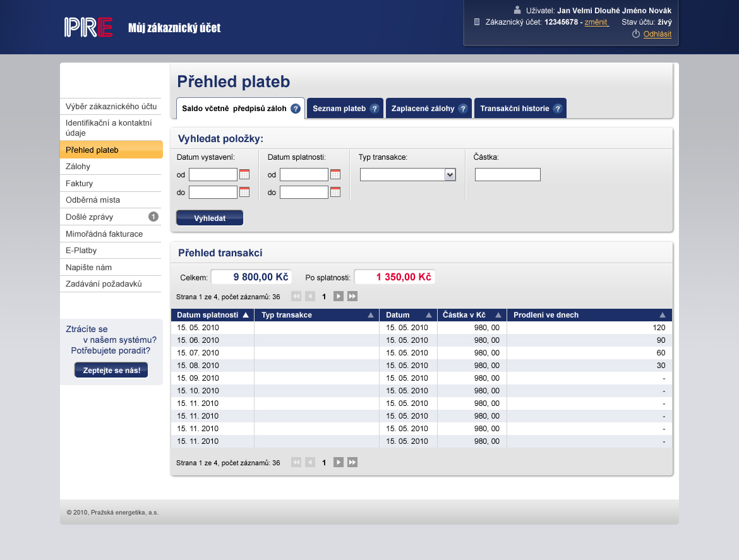Open Zadávání požadavků in sidebar
The image size is (739, 560).
pos(111,284)
